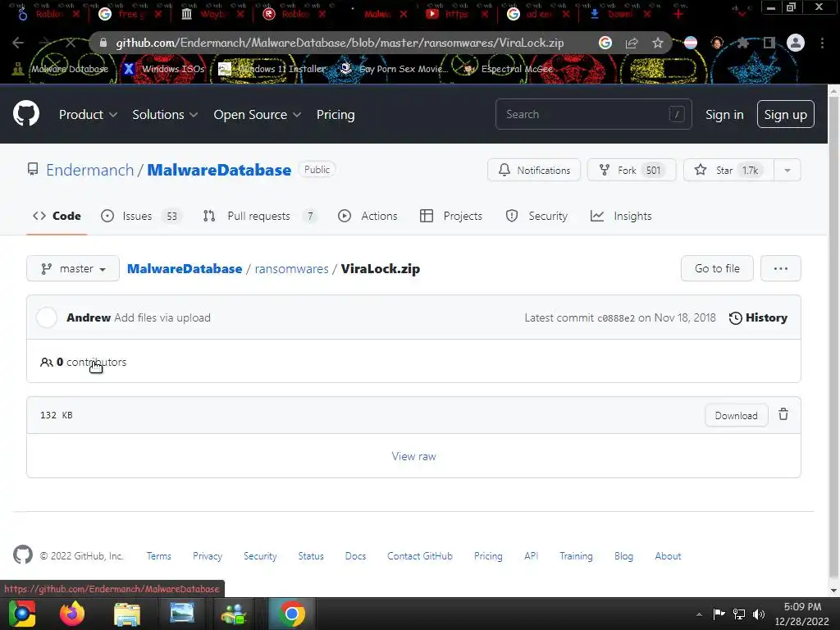
Task: Click the share page icon in address bar
Action: pyautogui.click(x=632, y=43)
